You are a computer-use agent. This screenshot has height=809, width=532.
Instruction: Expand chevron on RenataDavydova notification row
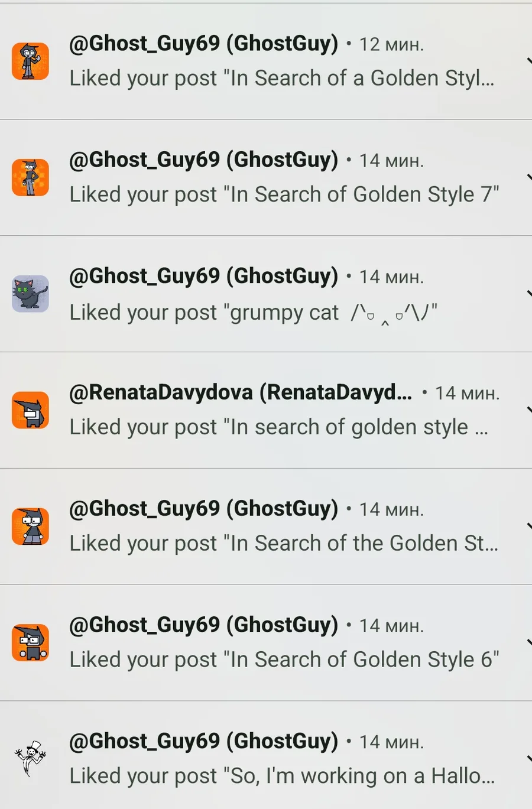click(528, 410)
